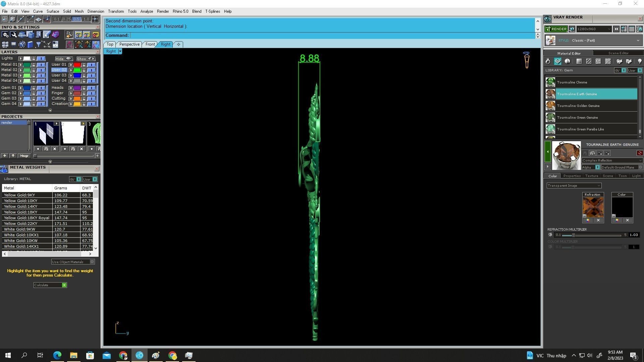This screenshot has height=362, width=644.
Task: Toggle the User library switch in Metal Weights
Action: [95, 179]
